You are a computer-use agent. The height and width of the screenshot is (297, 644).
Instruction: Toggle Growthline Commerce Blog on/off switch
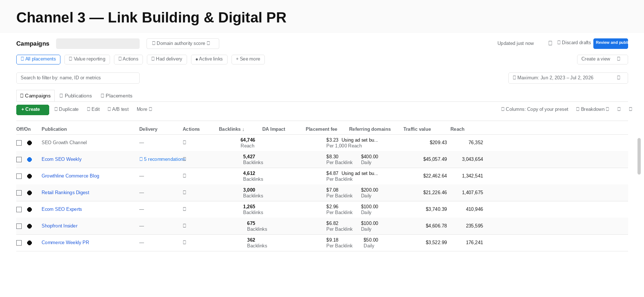[x=30, y=176]
